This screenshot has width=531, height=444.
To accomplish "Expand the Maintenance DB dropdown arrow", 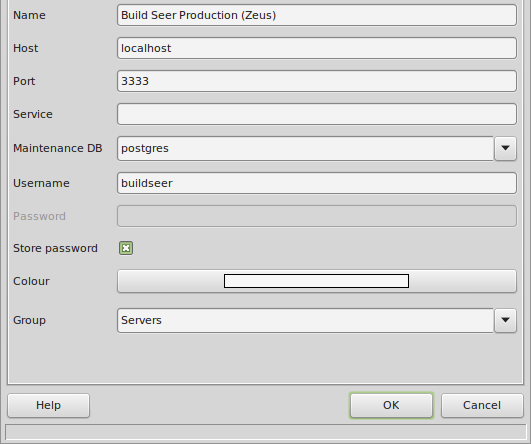I will (x=505, y=148).
